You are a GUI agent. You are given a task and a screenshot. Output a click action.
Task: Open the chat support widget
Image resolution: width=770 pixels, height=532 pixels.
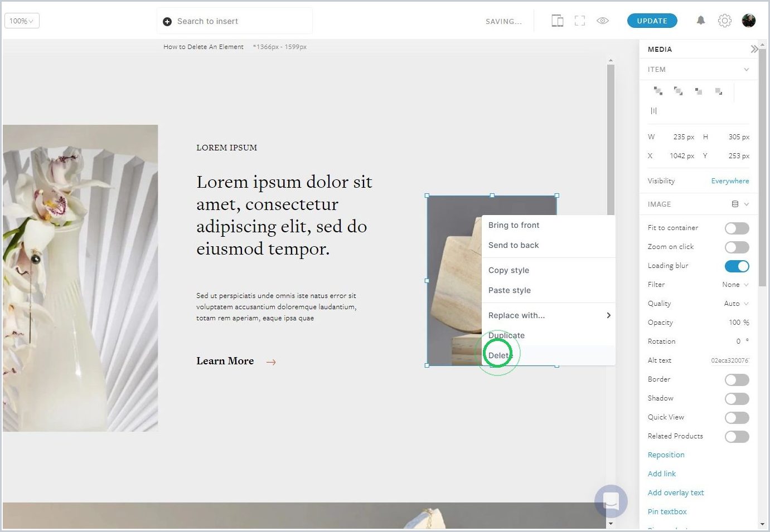coord(611,501)
